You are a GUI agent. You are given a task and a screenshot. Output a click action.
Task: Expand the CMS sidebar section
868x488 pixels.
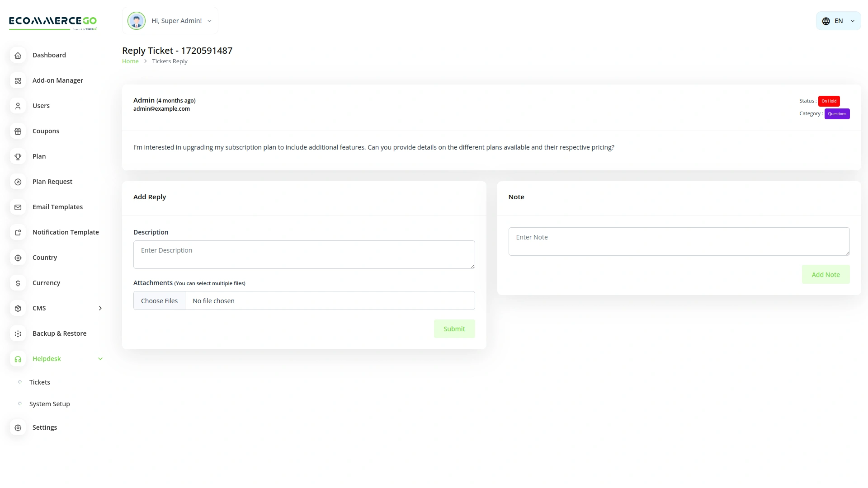click(x=100, y=308)
